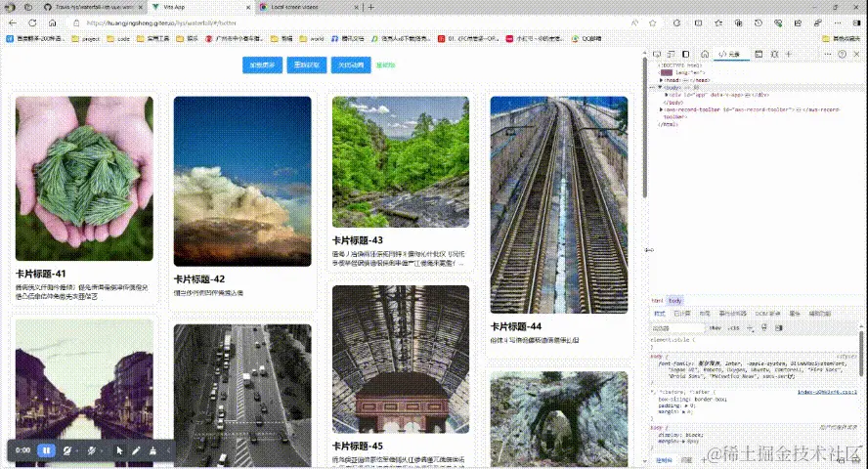This screenshot has height=469, width=868.
Task: Toggle device emulation in DevTools
Action: coord(671,54)
